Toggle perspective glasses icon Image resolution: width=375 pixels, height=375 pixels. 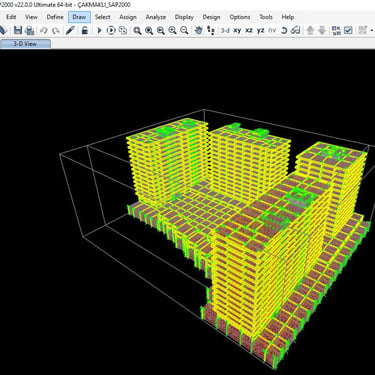pos(295,30)
